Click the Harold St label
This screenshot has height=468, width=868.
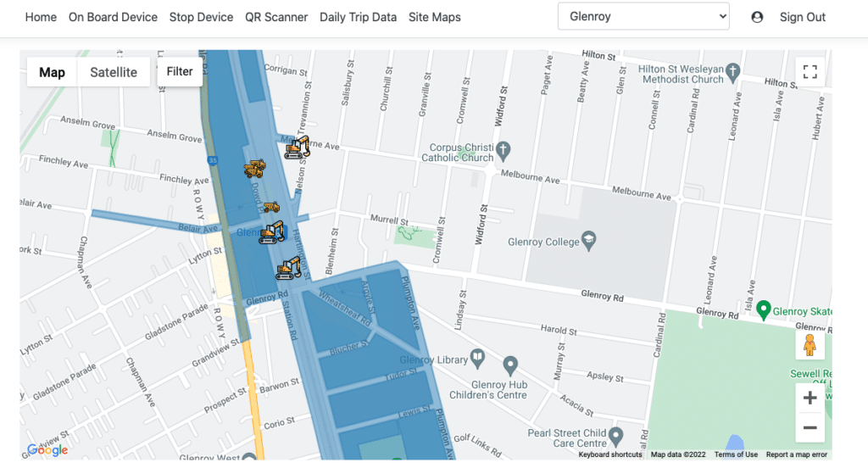(x=559, y=330)
